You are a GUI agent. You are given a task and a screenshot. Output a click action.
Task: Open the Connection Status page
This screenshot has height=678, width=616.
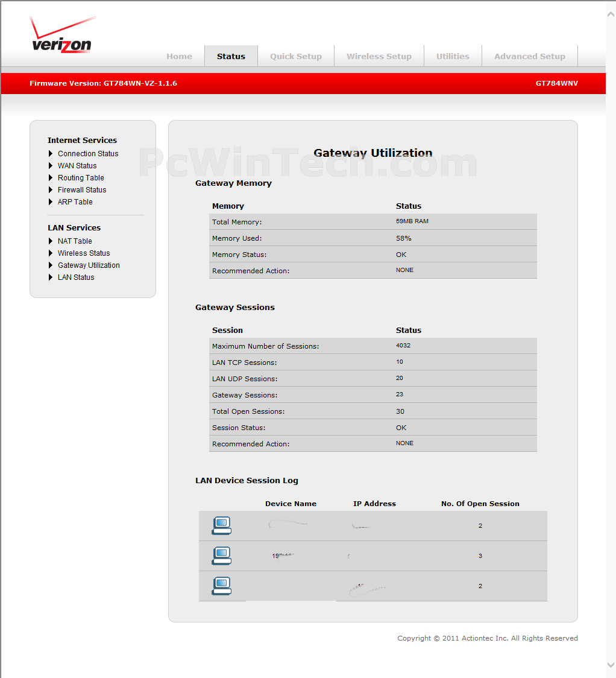[88, 153]
